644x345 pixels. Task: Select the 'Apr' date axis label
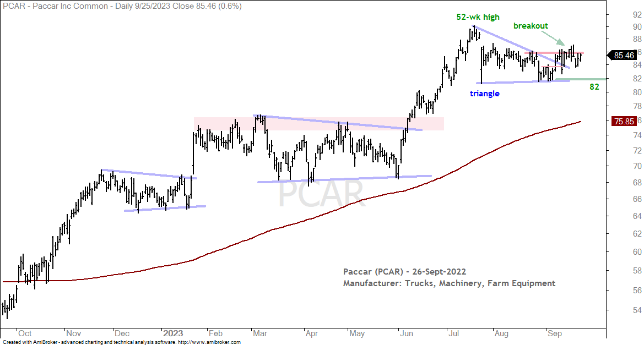(x=312, y=333)
